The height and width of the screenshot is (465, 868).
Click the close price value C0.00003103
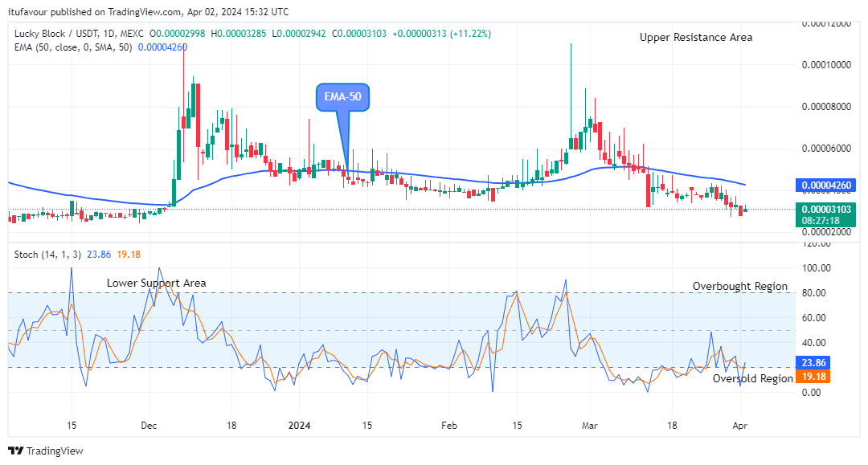[x=359, y=34]
